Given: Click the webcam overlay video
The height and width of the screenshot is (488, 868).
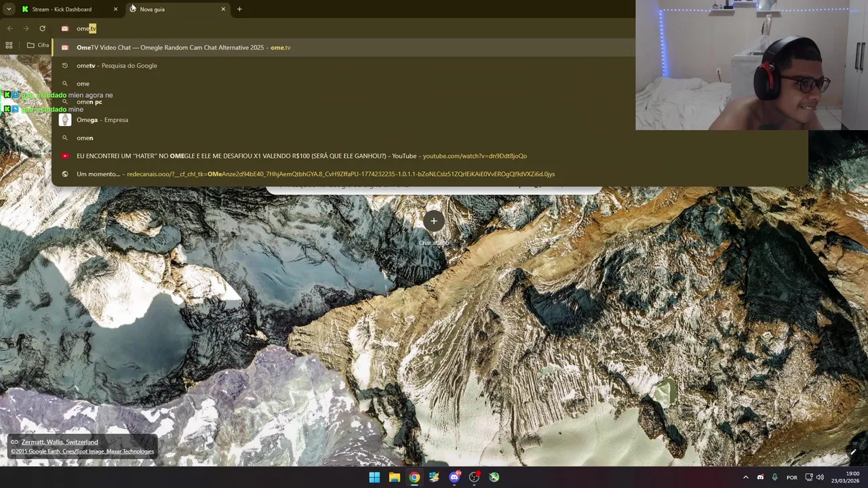Looking at the screenshot, I should tap(751, 65).
